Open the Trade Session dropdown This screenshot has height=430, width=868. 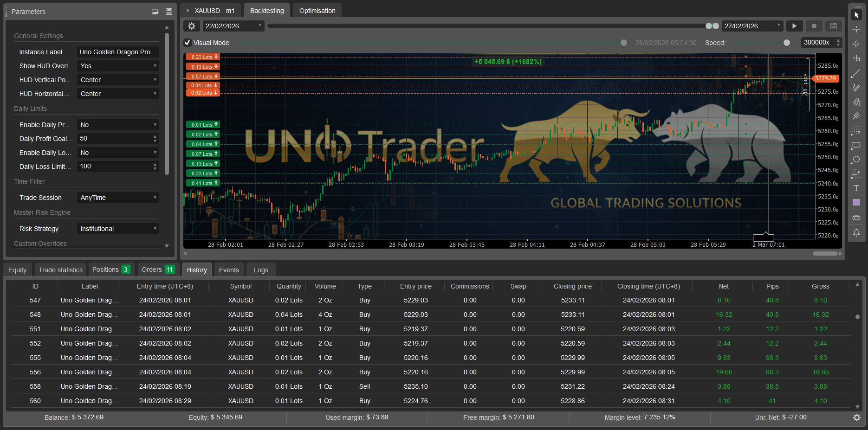click(118, 198)
